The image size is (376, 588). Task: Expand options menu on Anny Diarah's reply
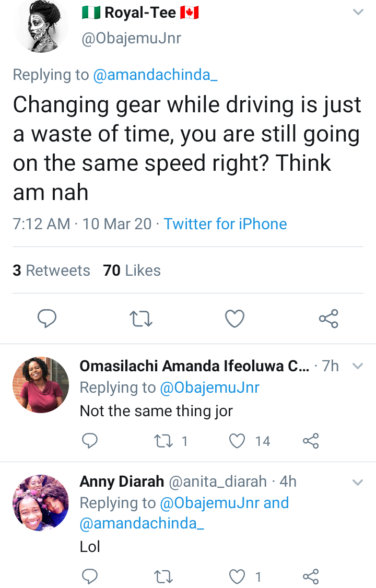tap(358, 482)
